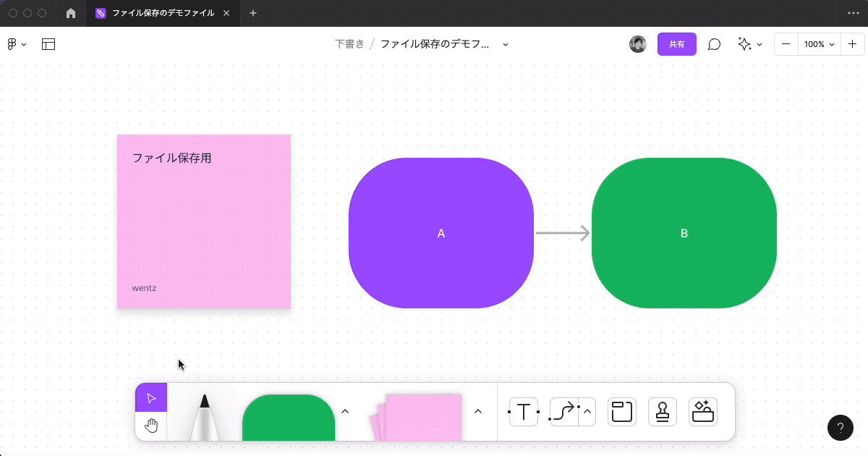Activate the Select cursor tool

click(151, 398)
